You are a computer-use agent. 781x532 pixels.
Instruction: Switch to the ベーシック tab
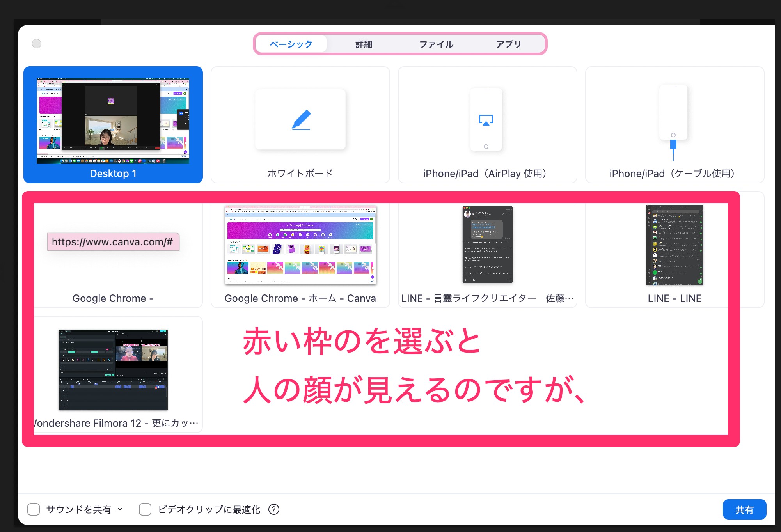(291, 44)
